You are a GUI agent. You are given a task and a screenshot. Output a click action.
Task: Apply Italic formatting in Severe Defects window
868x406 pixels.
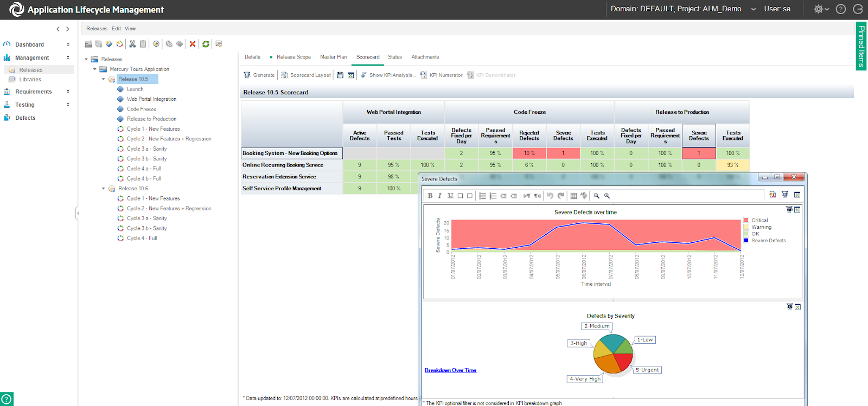[439, 196]
